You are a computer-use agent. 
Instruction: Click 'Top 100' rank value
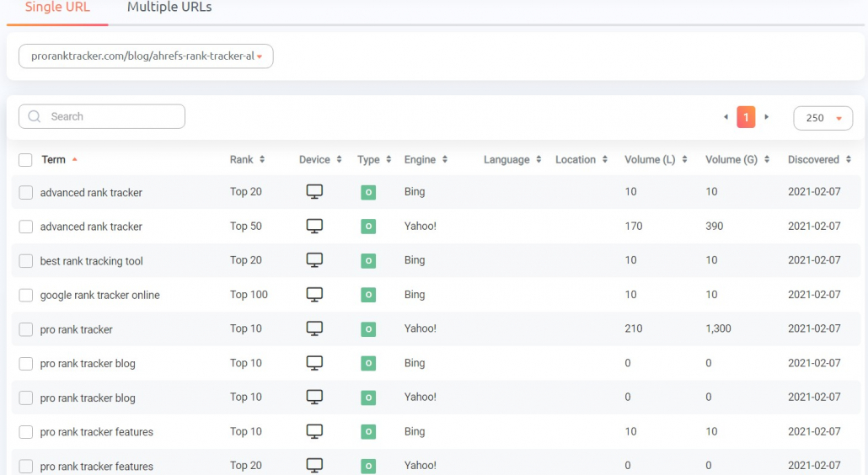tap(249, 295)
